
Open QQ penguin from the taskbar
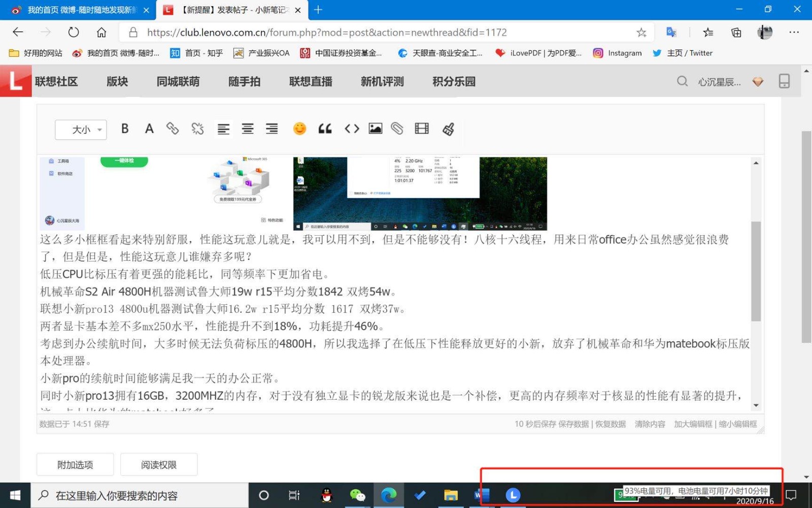tap(327, 495)
